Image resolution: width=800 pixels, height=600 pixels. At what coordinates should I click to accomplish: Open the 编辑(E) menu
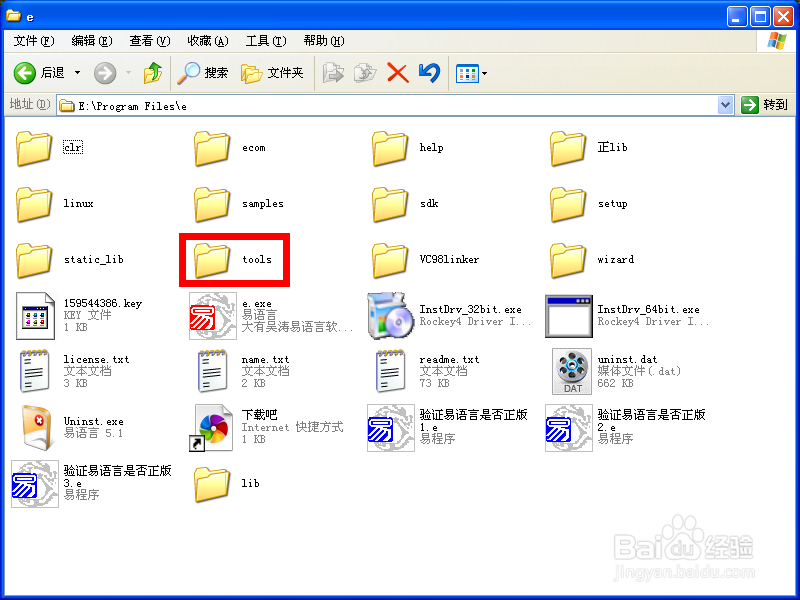92,41
